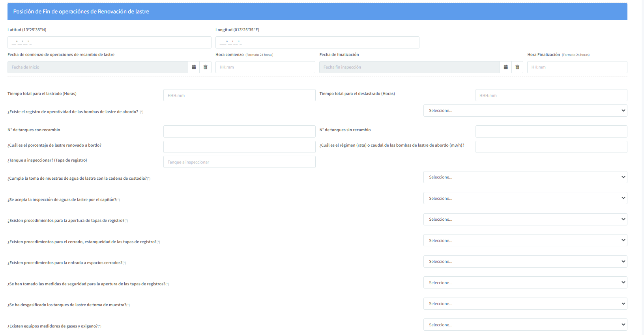This screenshot has width=644, height=335.
Task: Open tapas de registro opening procedures dropdown
Action: pos(525,220)
